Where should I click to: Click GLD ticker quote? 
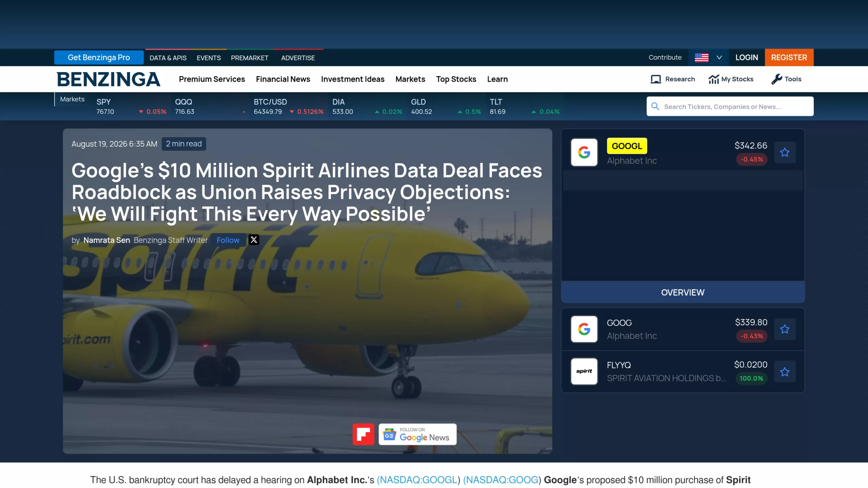click(446, 106)
